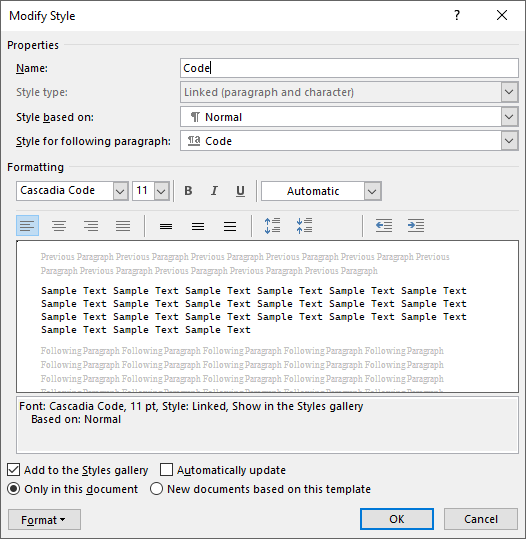526x539 pixels.
Task: Confirm changes with OK button
Action: click(397, 519)
